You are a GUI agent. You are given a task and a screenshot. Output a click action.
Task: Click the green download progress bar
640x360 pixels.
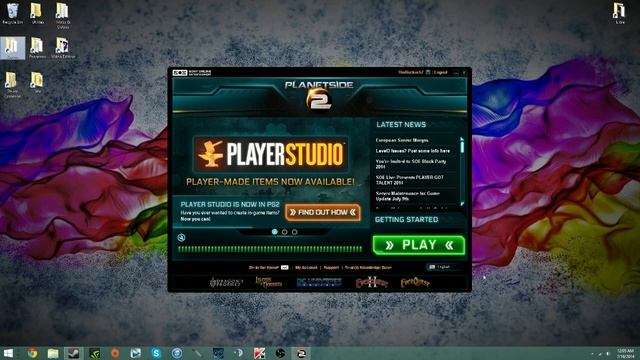270,249
